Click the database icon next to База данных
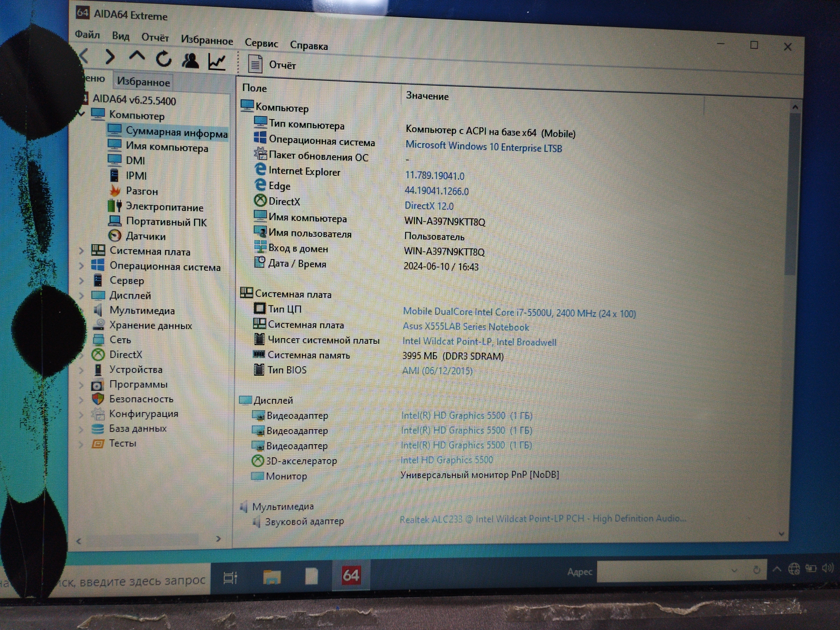Screen dimensions: 840x630 click(98, 429)
